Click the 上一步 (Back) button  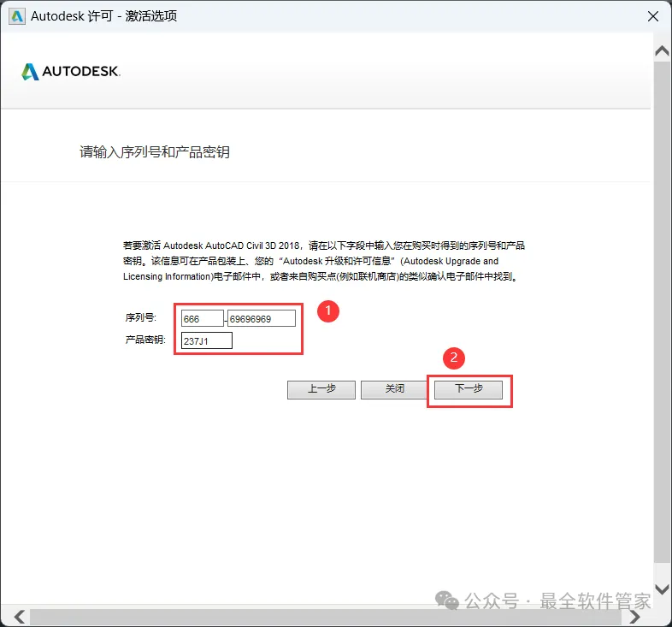(321, 389)
